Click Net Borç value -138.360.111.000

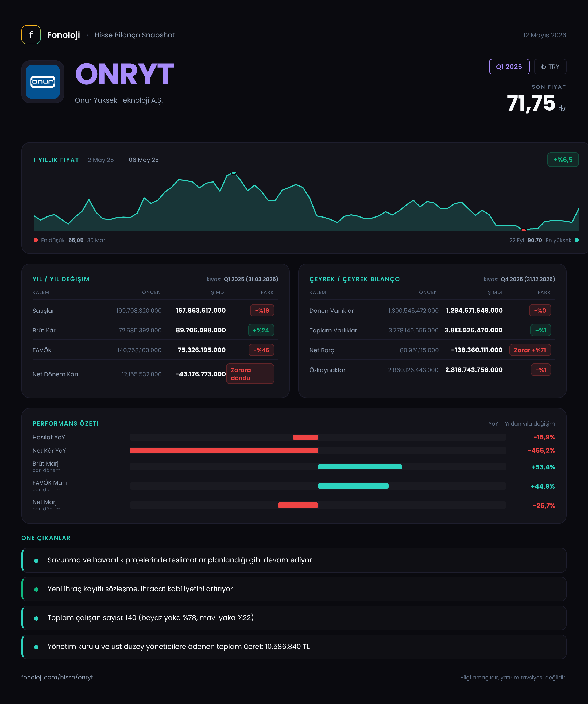point(477,350)
